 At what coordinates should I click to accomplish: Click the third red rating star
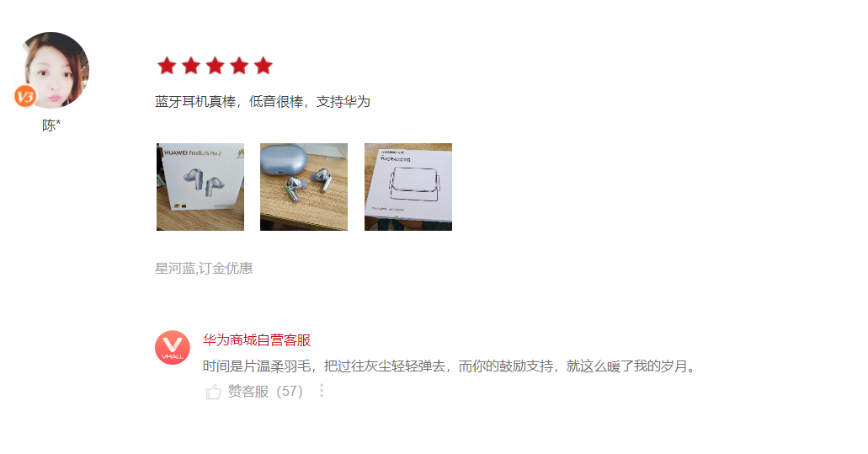pyautogui.click(x=216, y=66)
